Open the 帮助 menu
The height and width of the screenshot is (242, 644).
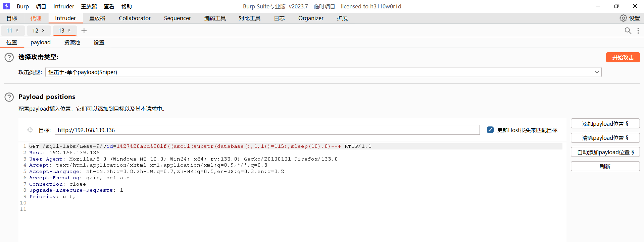127,6
